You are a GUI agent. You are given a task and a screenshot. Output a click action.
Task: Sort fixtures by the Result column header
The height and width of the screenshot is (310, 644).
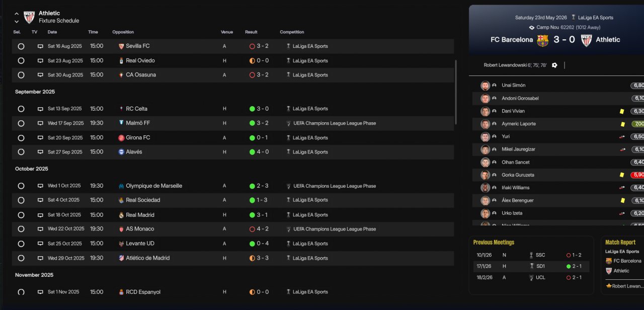[251, 32]
